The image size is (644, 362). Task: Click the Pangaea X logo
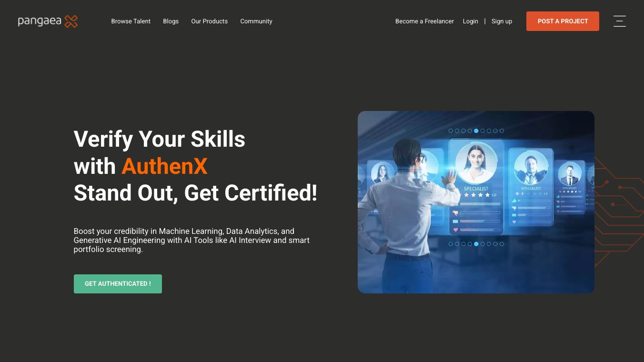pyautogui.click(x=48, y=21)
